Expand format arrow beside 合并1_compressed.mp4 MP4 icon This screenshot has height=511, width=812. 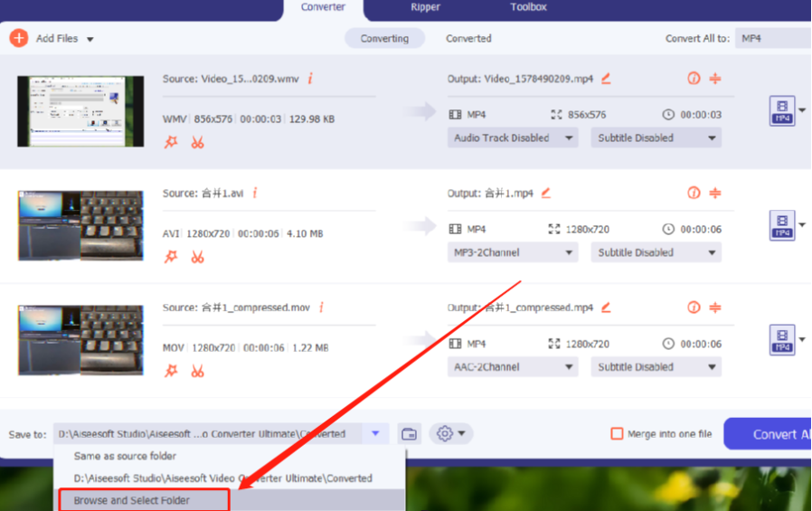point(802,340)
